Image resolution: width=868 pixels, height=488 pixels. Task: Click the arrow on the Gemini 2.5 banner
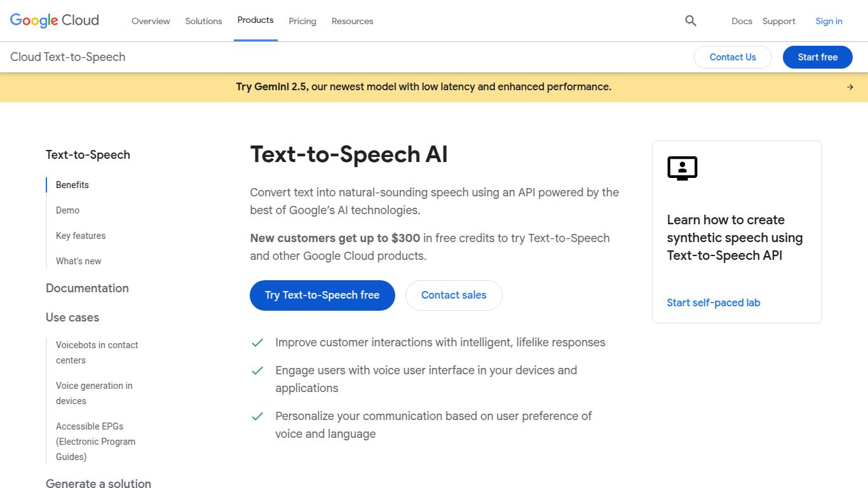point(850,87)
